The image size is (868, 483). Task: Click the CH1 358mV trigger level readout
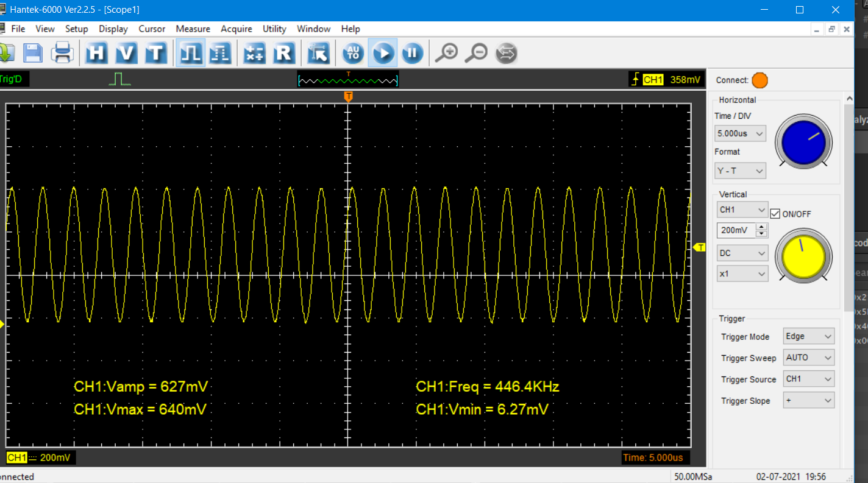[x=666, y=80]
